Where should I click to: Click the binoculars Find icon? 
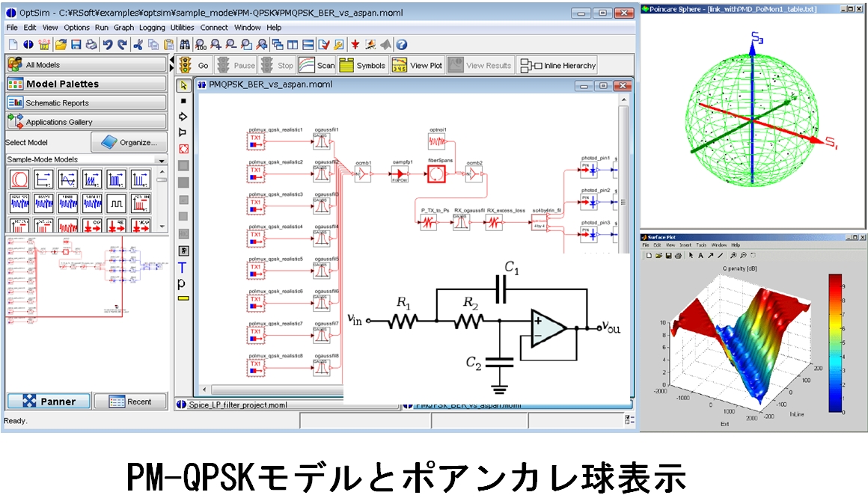coord(185,45)
